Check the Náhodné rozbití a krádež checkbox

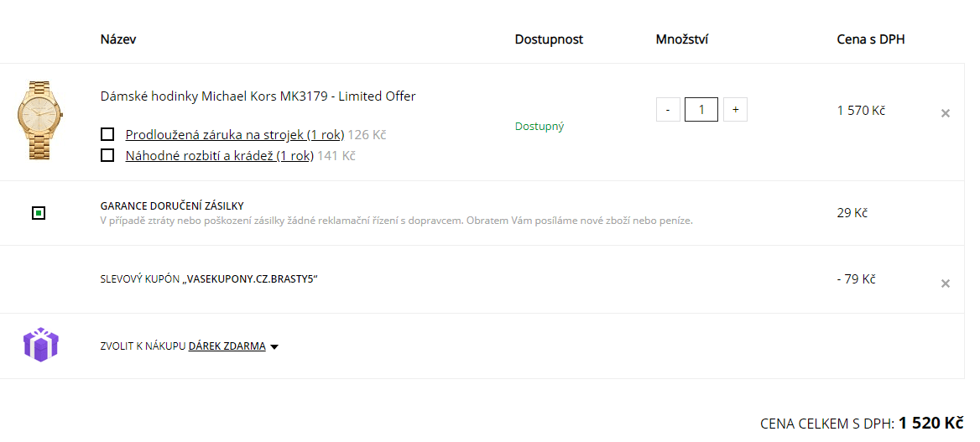click(107, 155)
